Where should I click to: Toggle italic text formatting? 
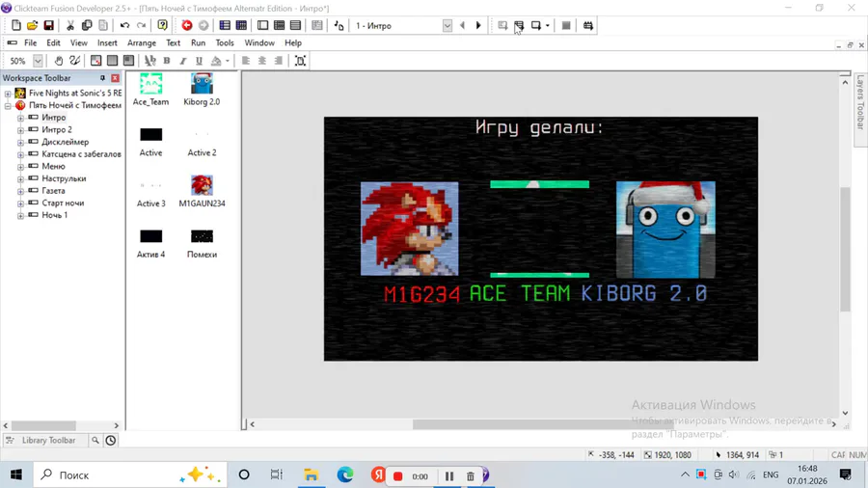point(182,61)
